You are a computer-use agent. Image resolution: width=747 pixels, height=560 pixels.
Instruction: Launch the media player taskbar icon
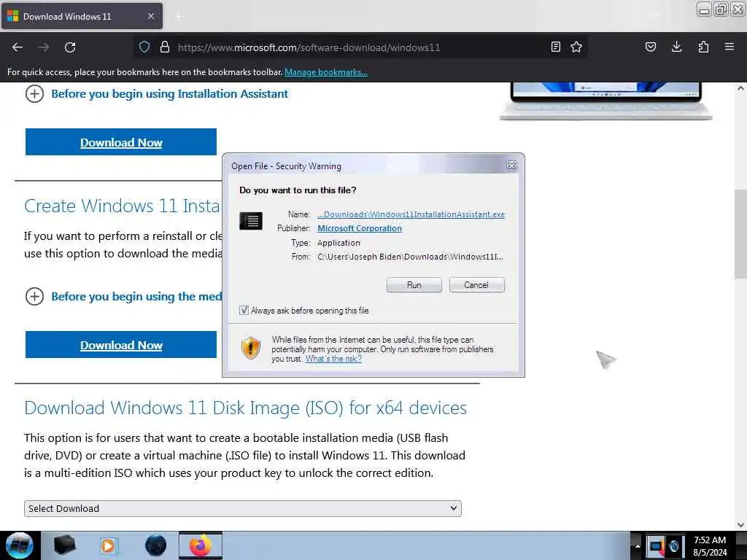click(109, 545)
